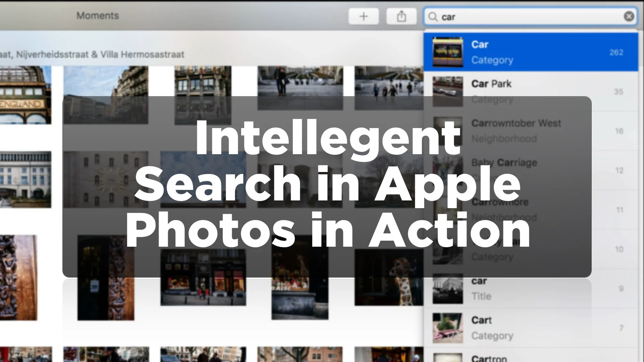The width and height of the screenshot is (644, 362).
Task: Click the Share icon in the toolbar
Action: pos(402,16)
